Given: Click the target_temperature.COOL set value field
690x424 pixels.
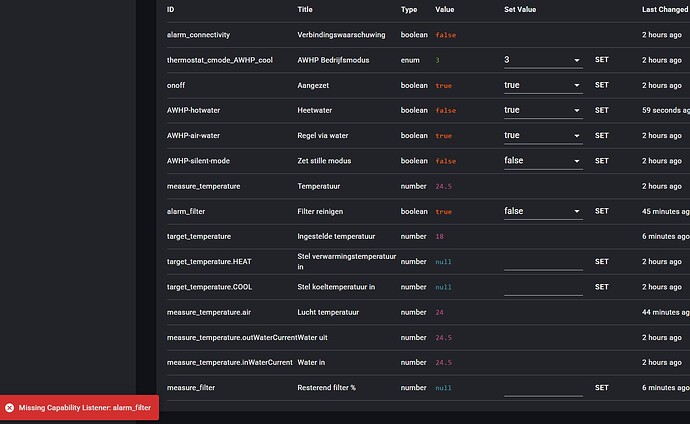Looking at the screenshot, I should point(543,287).
